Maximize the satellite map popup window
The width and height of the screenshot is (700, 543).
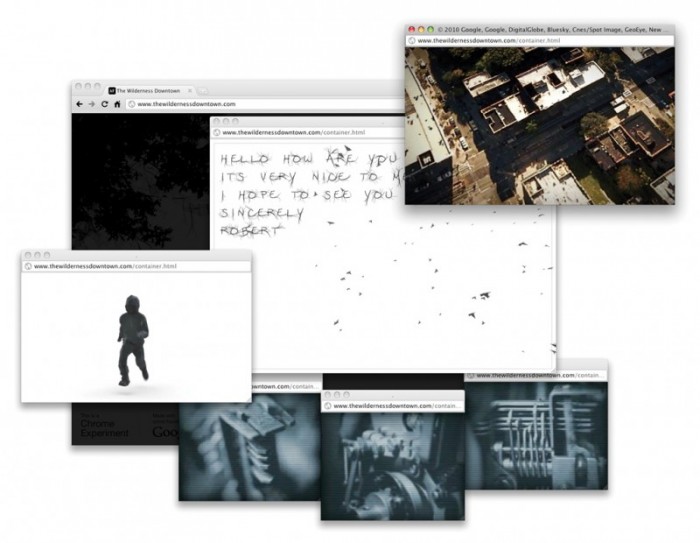(430, 29)
